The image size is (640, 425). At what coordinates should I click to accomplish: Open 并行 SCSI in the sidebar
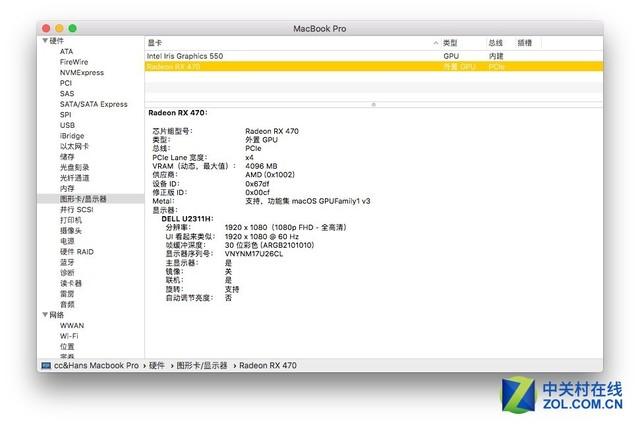[77, 209]
